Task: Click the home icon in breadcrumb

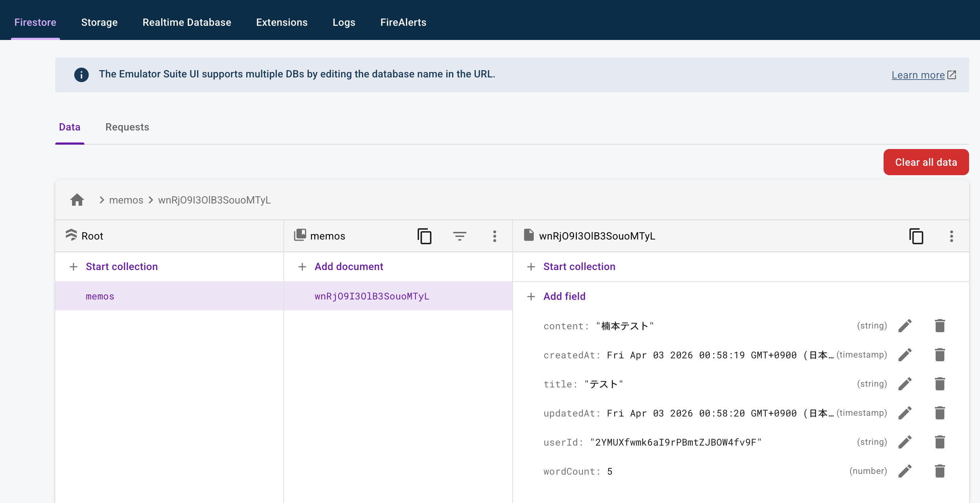Action: point(77,200)
